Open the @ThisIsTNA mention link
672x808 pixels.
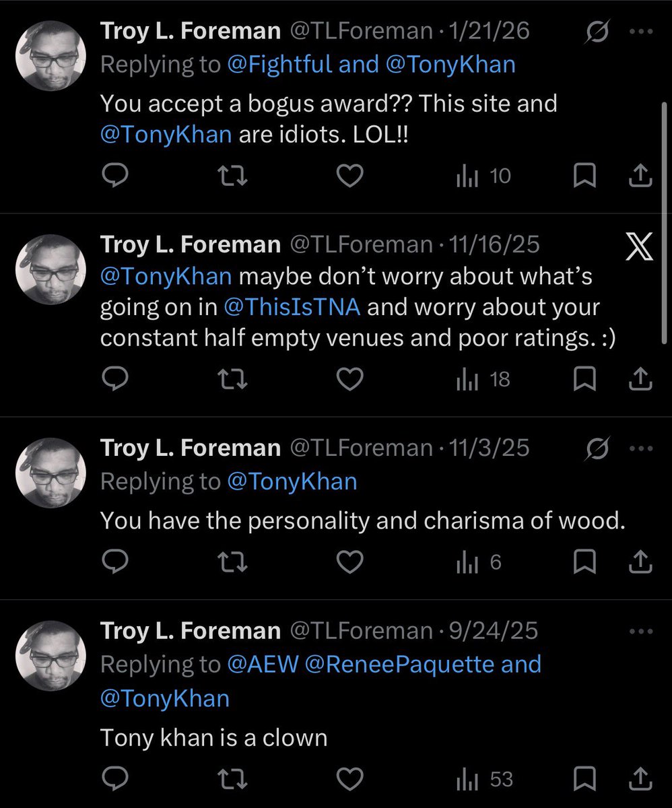click(292, 307)
